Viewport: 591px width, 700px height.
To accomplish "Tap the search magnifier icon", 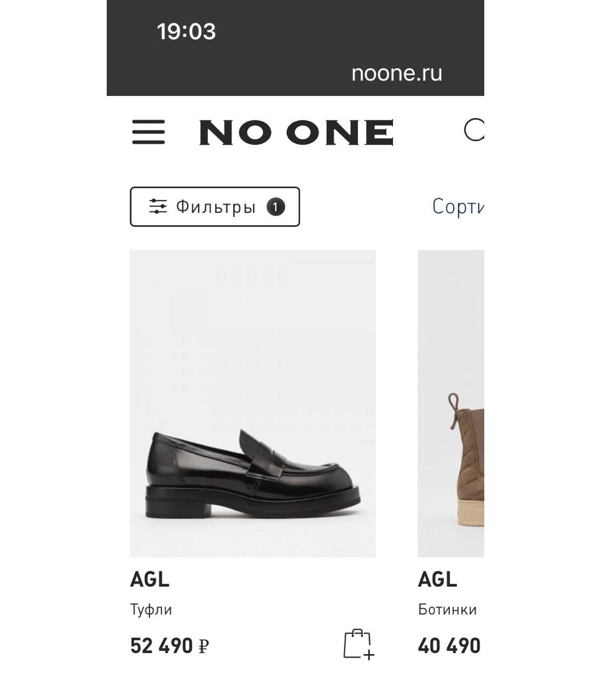I will point(474,131).
